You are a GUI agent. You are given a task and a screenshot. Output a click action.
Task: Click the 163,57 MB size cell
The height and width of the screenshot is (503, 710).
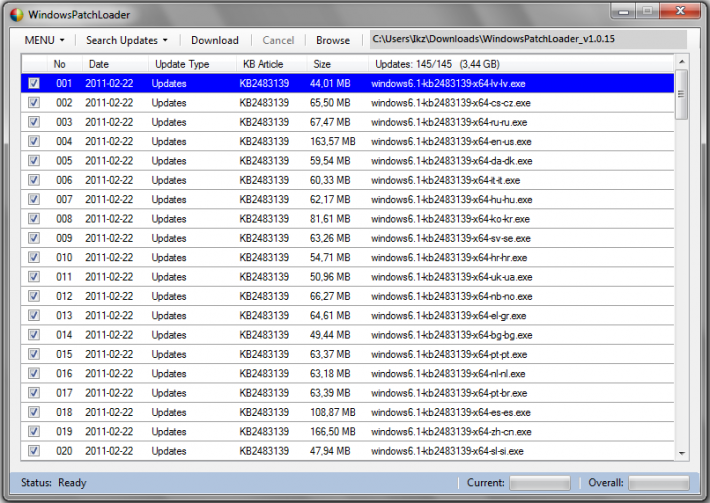(333, 142)
